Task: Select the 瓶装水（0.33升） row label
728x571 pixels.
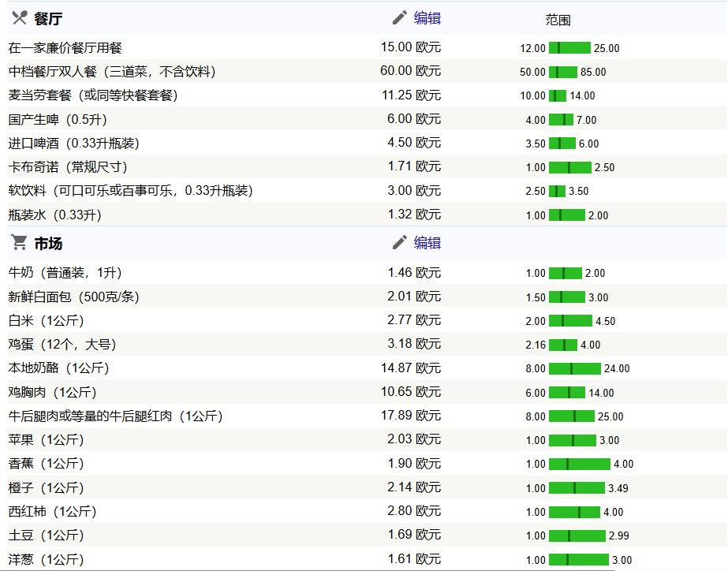Action: coord(55,215)
